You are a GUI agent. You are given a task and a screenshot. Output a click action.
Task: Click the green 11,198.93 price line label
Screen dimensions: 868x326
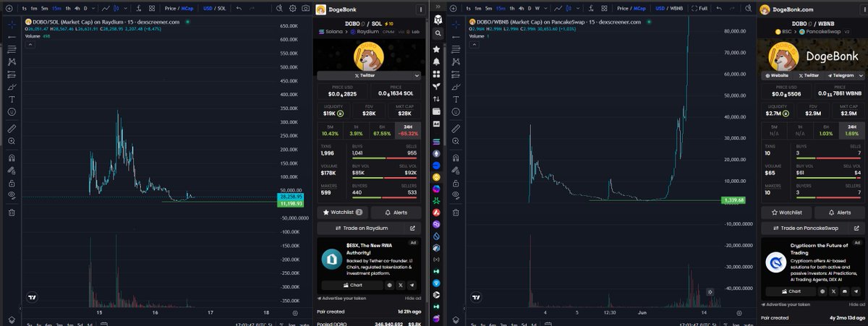291,204
